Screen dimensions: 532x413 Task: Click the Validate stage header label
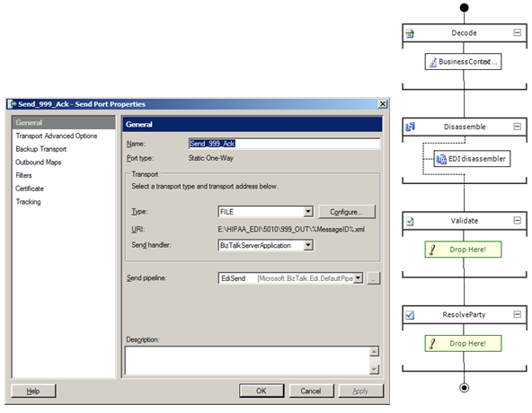click(464, 221)
